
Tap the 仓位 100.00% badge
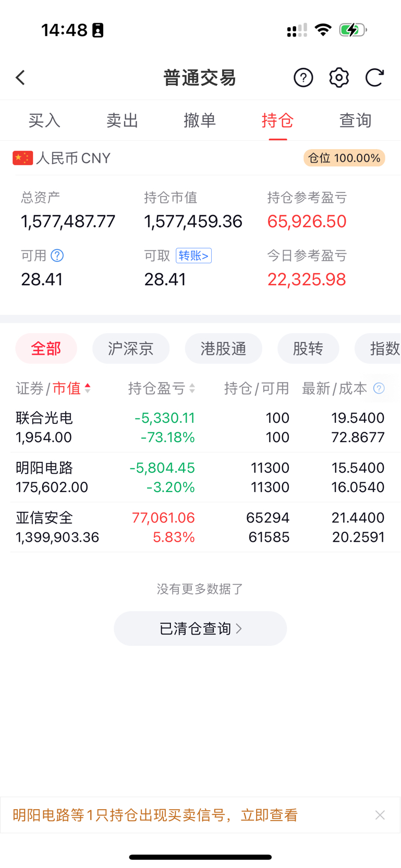344,158
